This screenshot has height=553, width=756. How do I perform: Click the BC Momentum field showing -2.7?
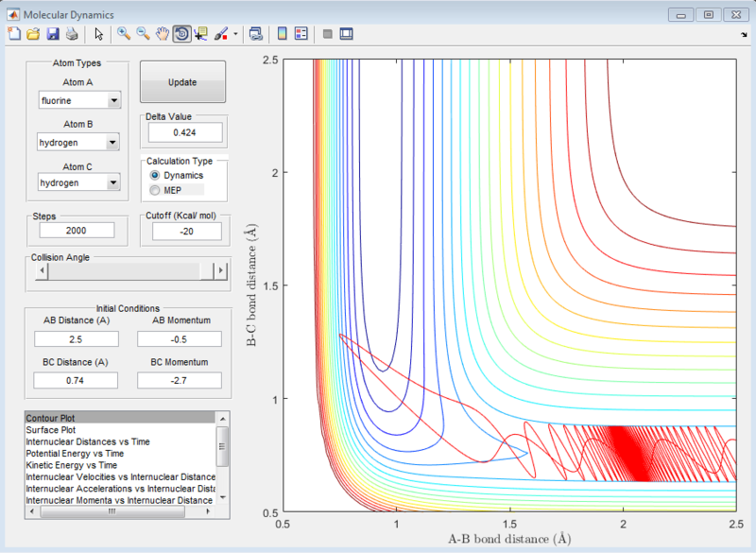tap(180, 380)
